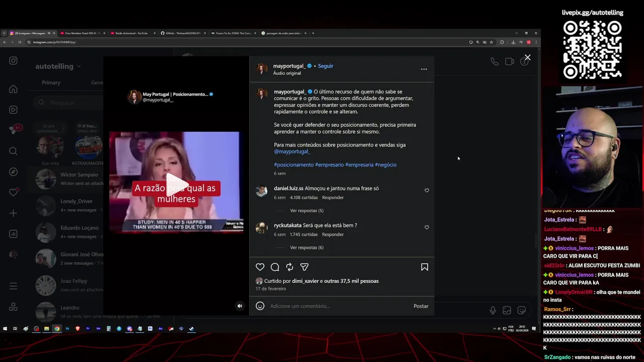Open Windows Start button
Image resolution: width=644 pixels, height=362 pixels.
pos(5,329)
